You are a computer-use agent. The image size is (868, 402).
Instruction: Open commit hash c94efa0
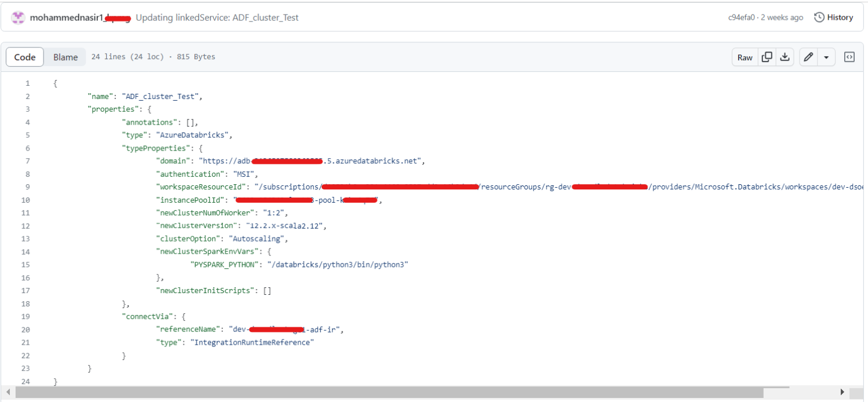click(741, 18)
